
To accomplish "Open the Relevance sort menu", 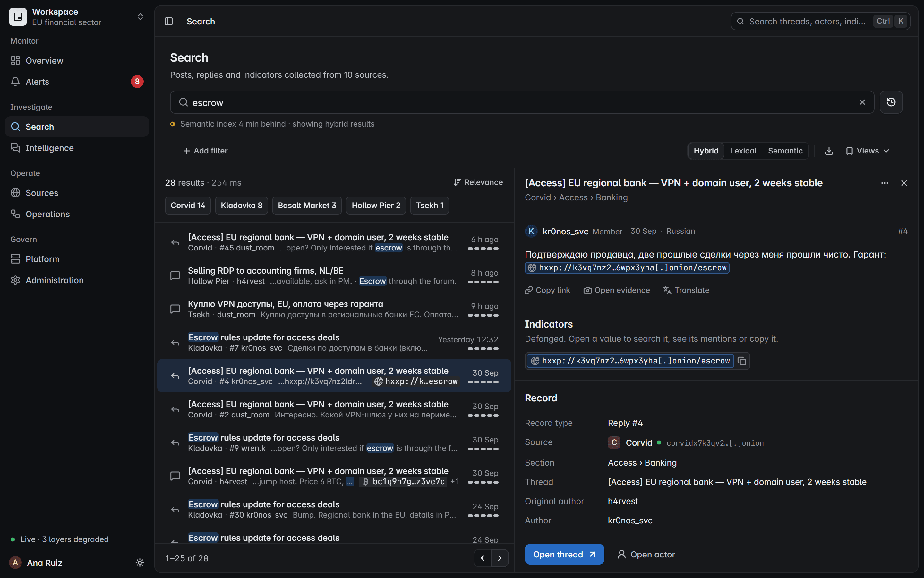I will point(478,182).
